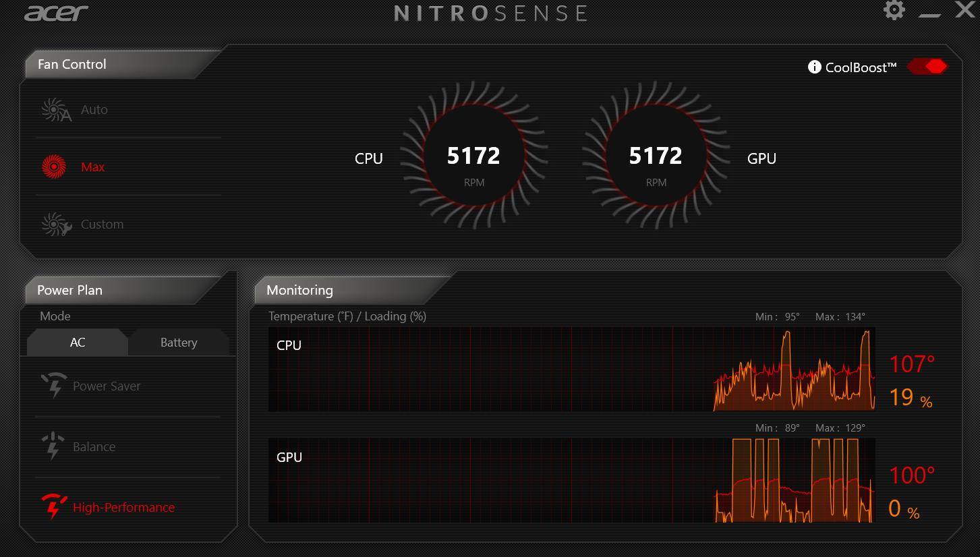980x557 pixels.
Task: Switch fan control to Custom mode
Action: [102, 223]
